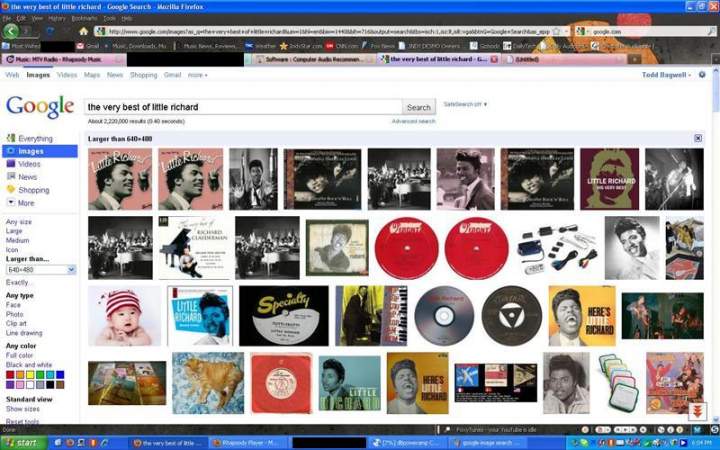Filter by Line drawing type
This screenshot has width=720, height=450.
(x=24, y=333)
